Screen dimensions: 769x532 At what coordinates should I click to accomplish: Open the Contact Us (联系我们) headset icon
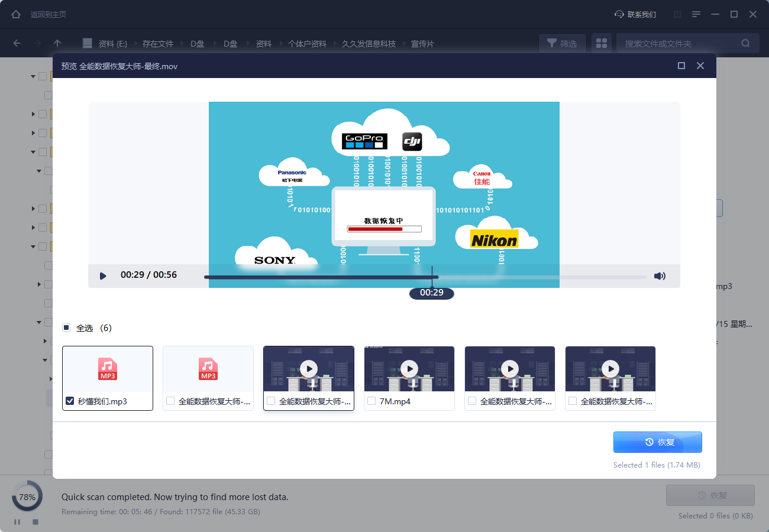coord(619,14)
